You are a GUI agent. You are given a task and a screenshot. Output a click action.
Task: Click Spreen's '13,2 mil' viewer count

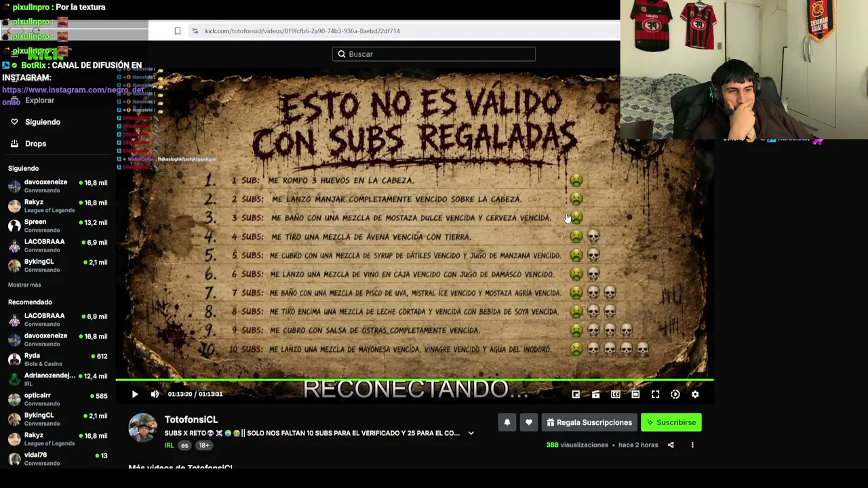93,222
